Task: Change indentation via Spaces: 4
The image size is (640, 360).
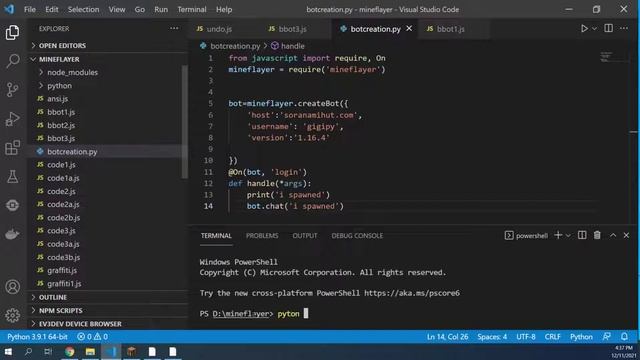Action: click(492, 337)
